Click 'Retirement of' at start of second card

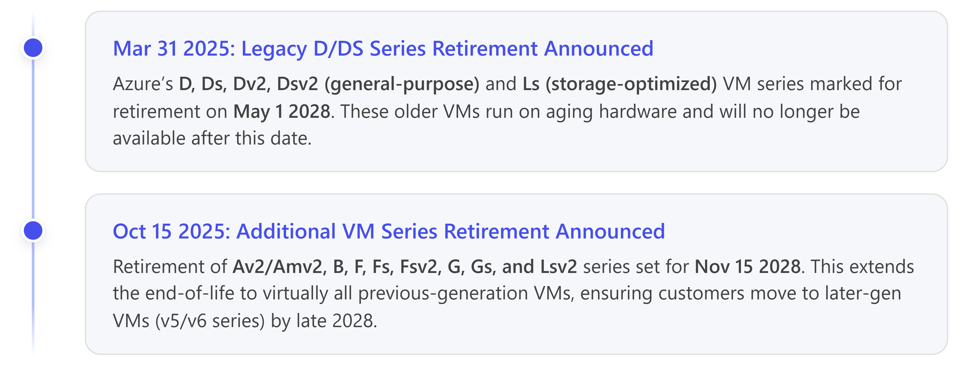[x=170, y=267]
